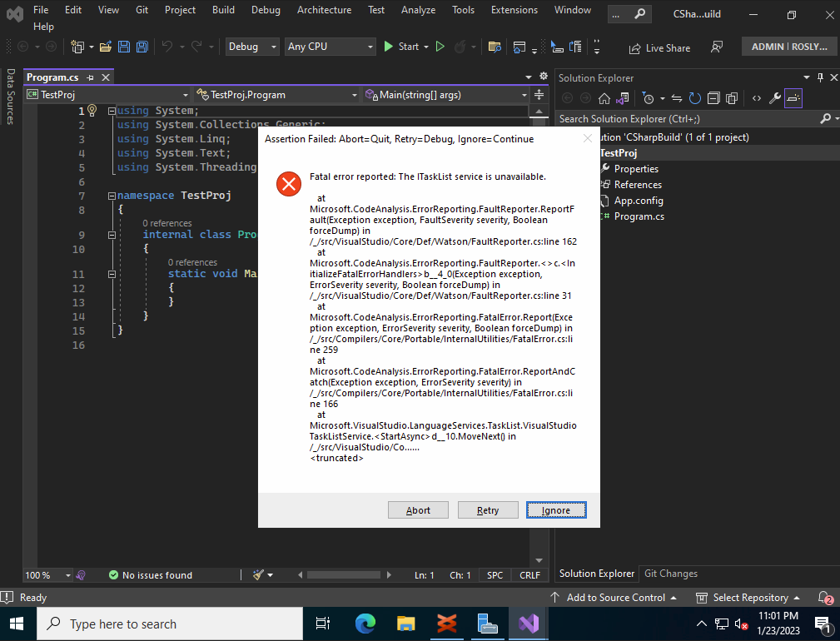Screen dimensions: 840x641
Task: Save the current file with Save icon
Action: (124, 47)
